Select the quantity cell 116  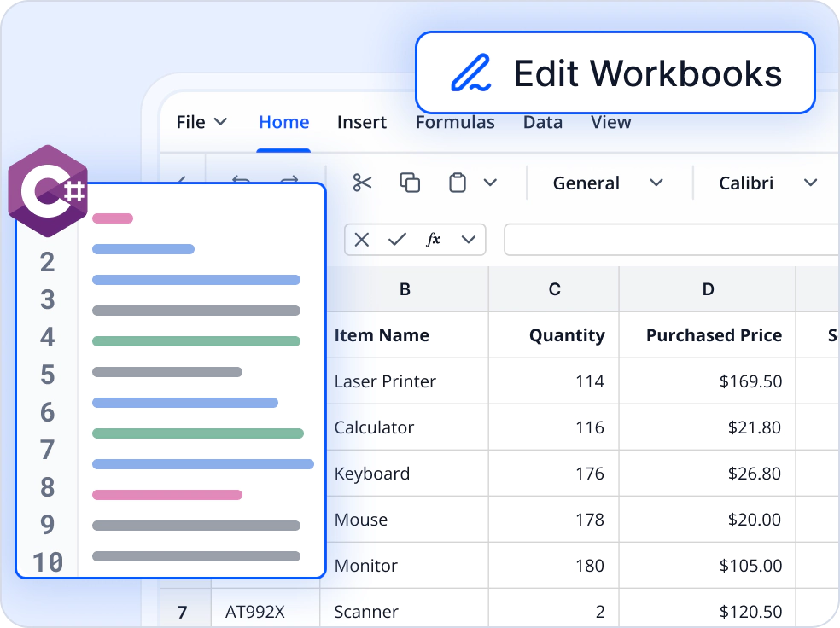click(554, 427)
